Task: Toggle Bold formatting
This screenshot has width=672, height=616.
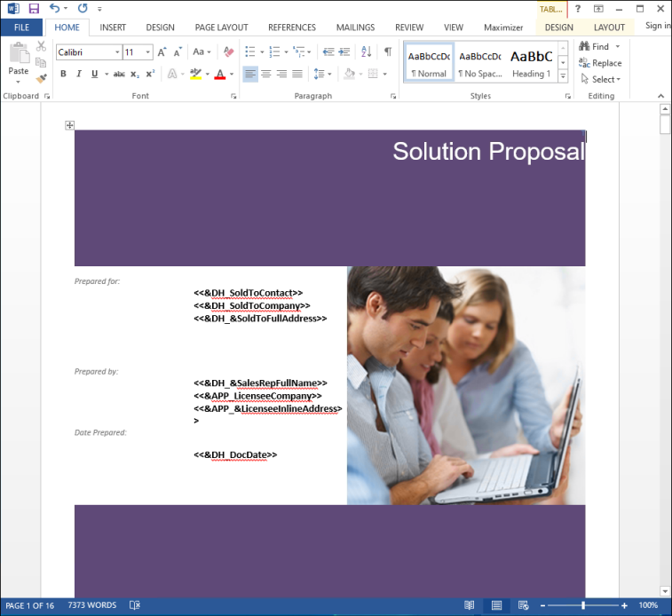Action: tap(63, 75)
